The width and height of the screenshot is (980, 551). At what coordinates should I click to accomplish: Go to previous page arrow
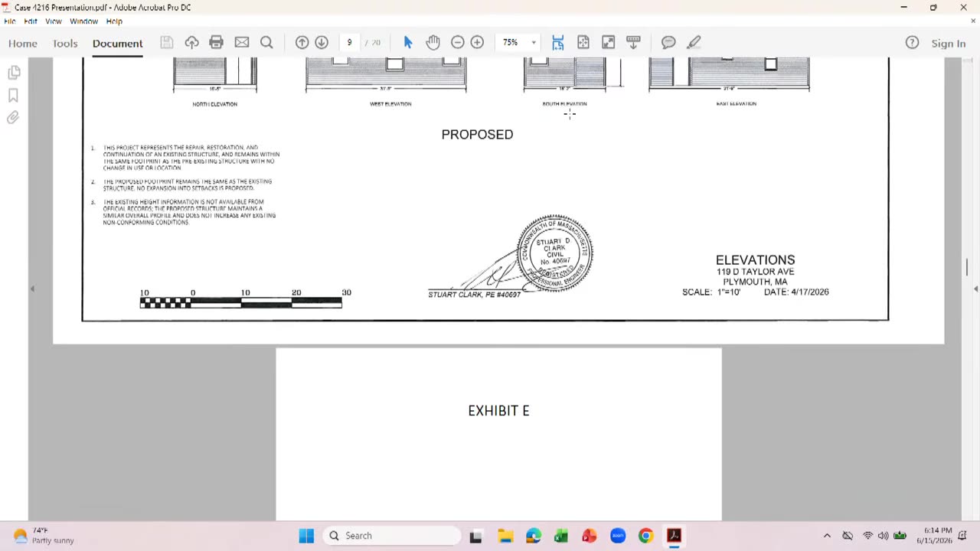pos(302,42)
